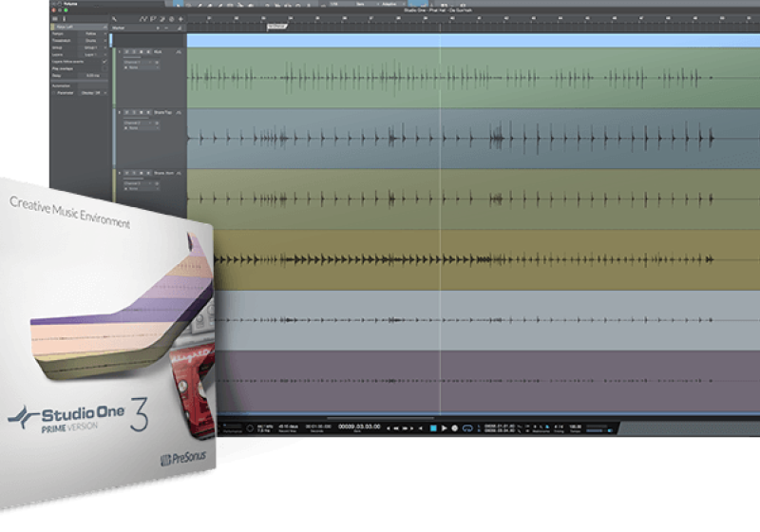Click the track list icon above the inspector
The height and width of the screenshot is (532, 760).
pyautogui.click(x=55, y=19)
